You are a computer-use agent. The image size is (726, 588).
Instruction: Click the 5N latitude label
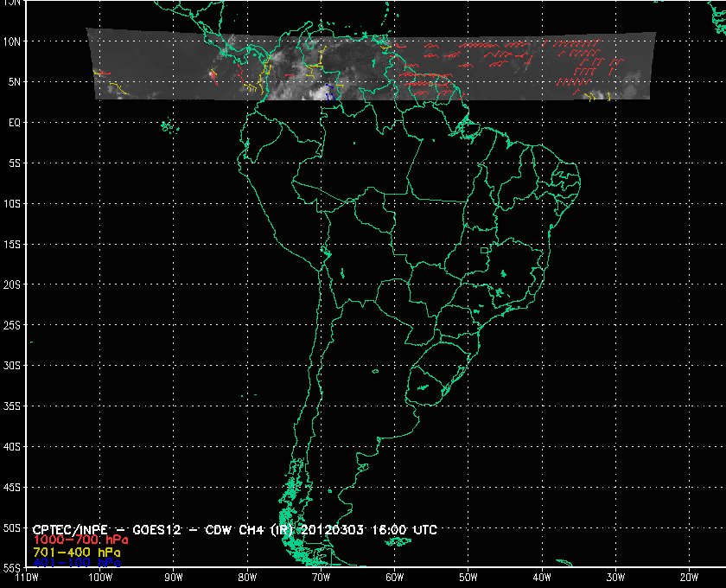coord(15,82)
